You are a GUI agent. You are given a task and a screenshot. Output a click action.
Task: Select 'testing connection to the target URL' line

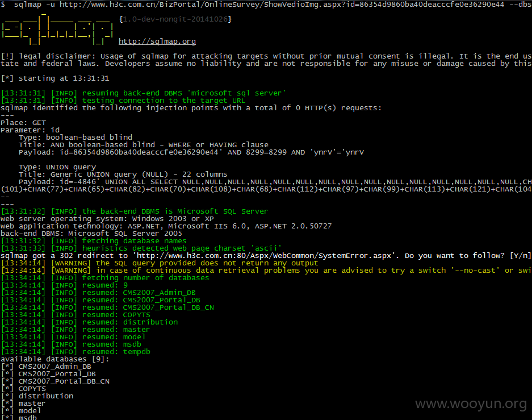pos(123,101)
